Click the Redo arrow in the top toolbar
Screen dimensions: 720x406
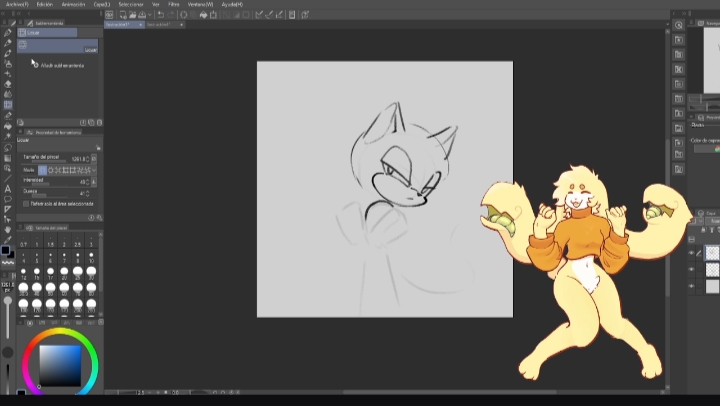(x=171, y=15)
